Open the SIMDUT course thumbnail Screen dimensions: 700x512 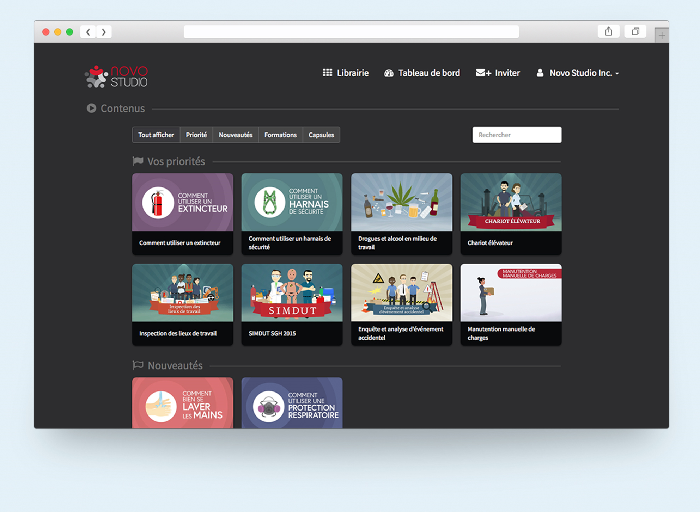tap(292, 293)
